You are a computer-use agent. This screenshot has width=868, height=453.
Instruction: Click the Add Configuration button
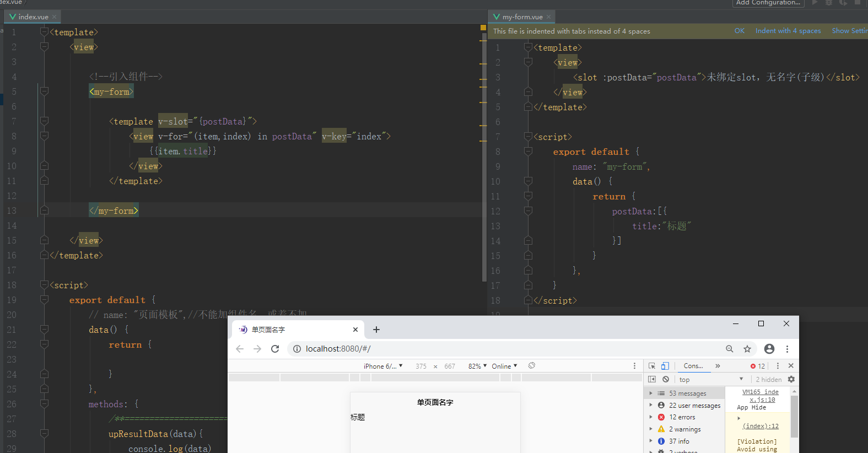point(768,3)
